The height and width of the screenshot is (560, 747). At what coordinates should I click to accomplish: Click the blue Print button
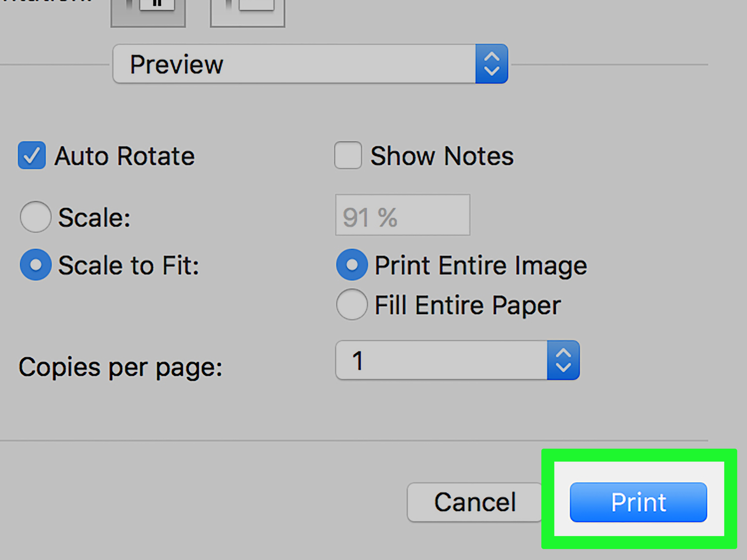click(639, 502)
